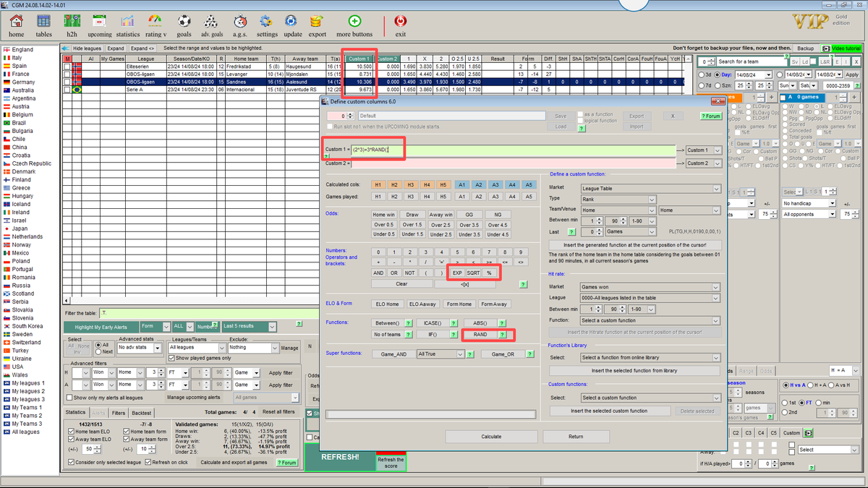Viewport: 868px width, 488px height.
Task: Click the help icon beside the Clear button
Action: [x=523, y=284]
